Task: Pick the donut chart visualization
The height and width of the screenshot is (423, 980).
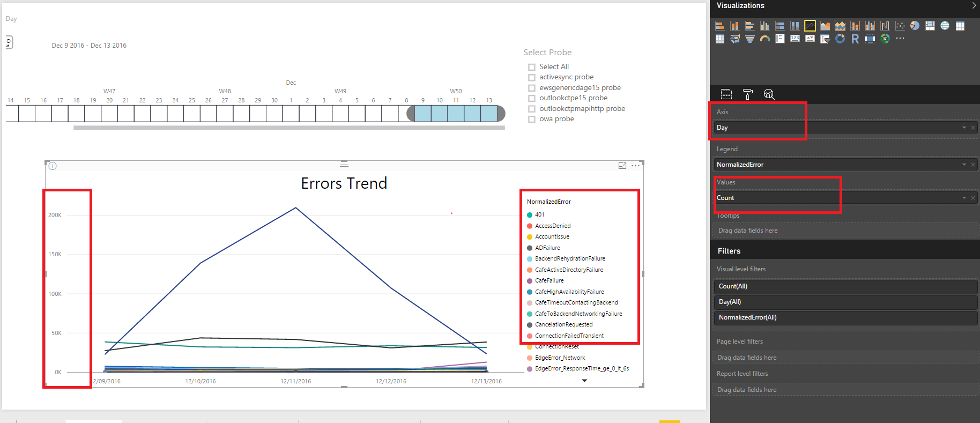Action: point(840,39)
